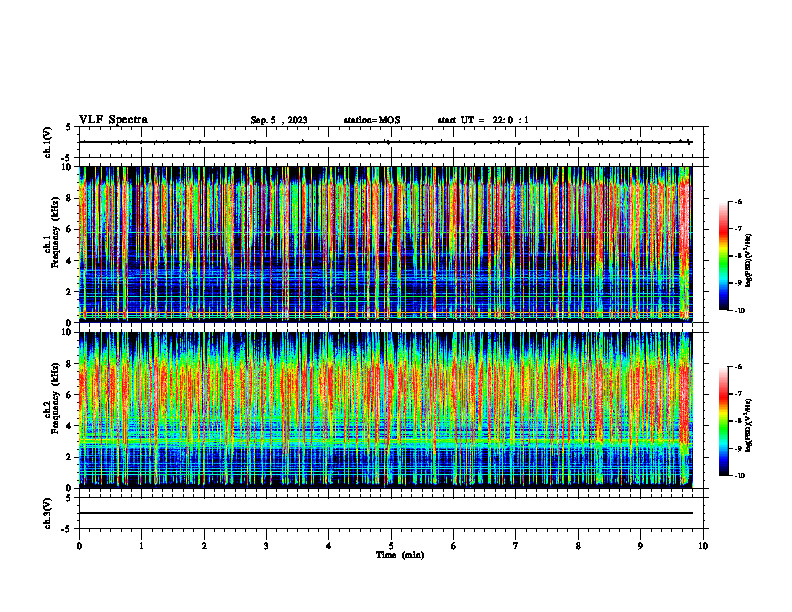
Task: Click the time-axis tick label '10'
Action: click(x=703, y=546)
